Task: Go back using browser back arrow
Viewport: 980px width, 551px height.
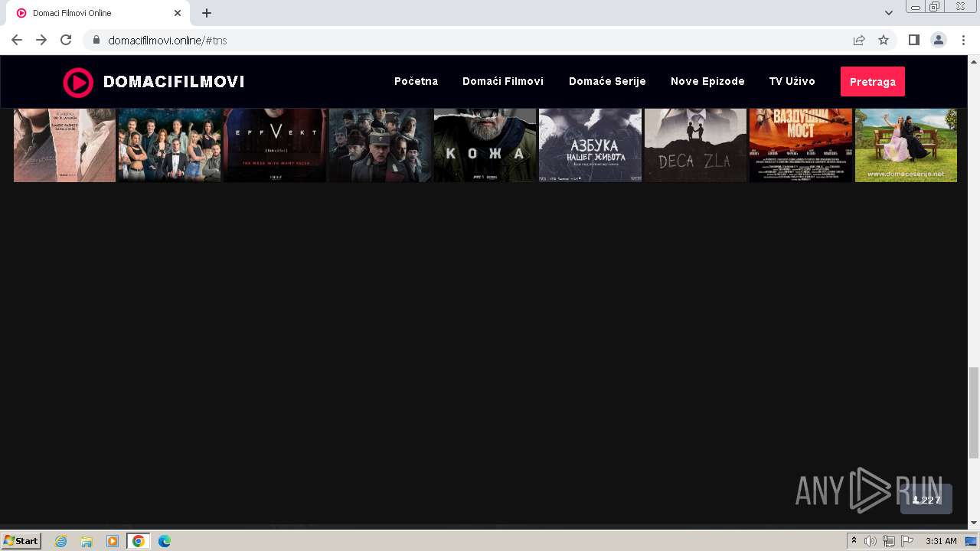Action: 17,40
